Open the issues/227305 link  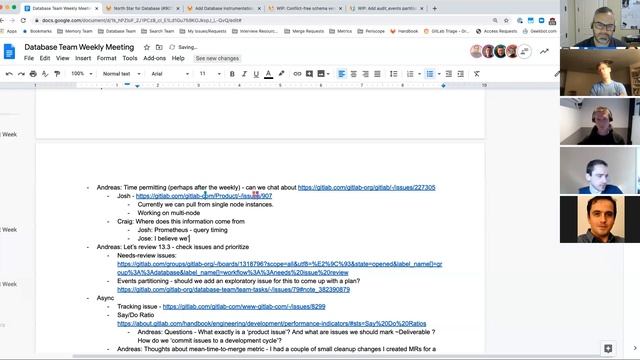pyautogui.click(x=367, y=187)
